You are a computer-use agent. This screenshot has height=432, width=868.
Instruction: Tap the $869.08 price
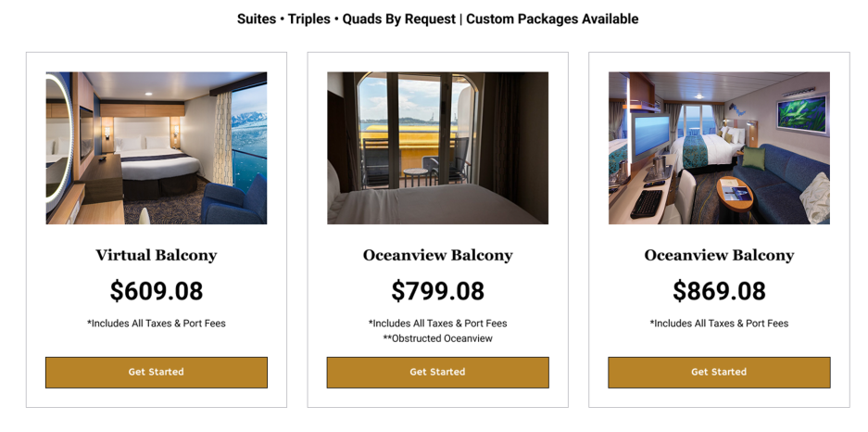pos(719,291)
